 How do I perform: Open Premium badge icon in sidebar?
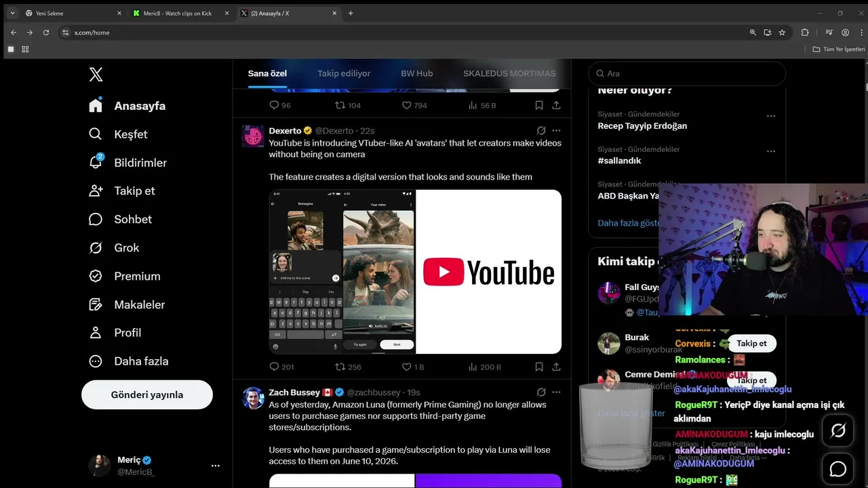(x=96, y=276)
